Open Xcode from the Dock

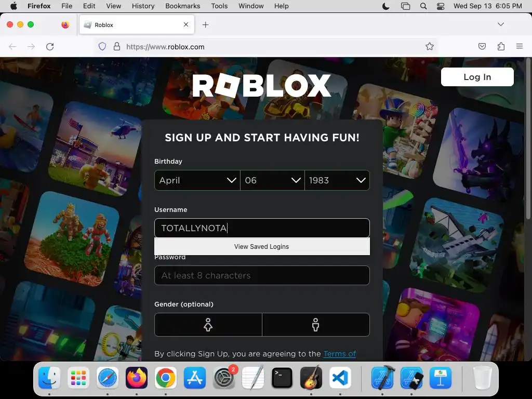pos(382,378)
